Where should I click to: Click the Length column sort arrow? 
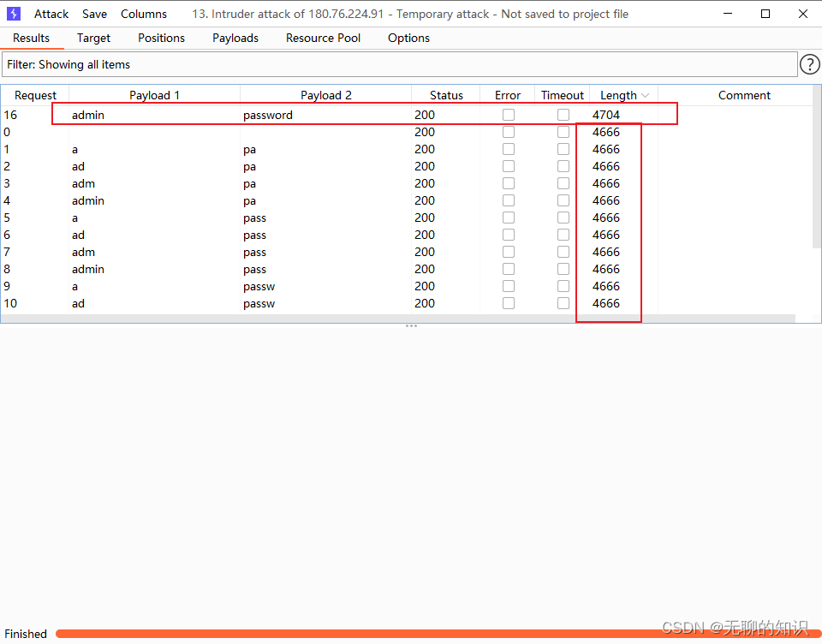tap(646, 95)
